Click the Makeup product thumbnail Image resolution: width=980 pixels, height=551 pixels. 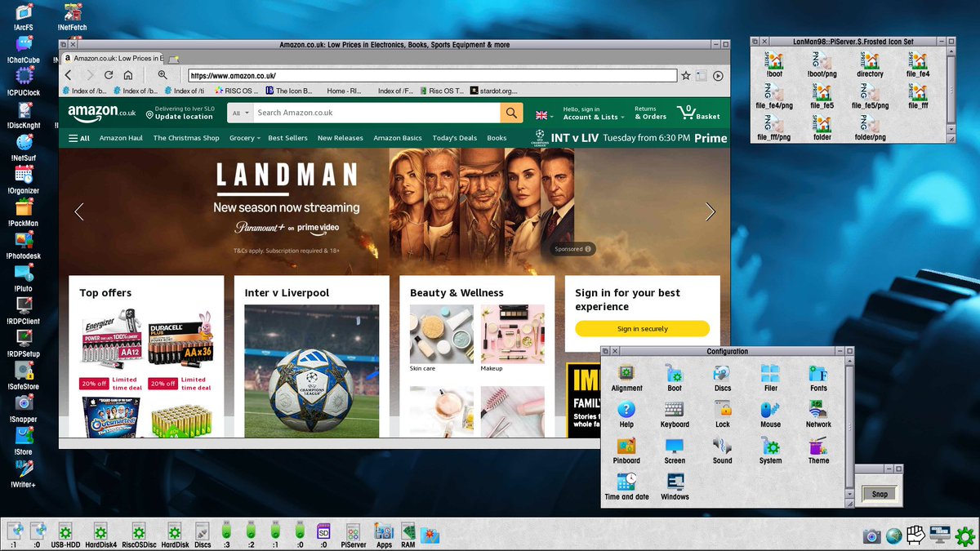(x=512, y=334)
